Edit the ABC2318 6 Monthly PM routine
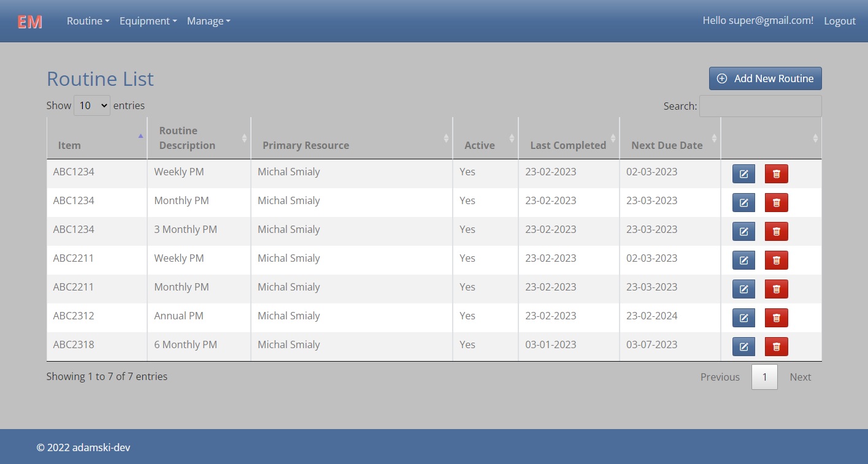 (x=743, y=347)
